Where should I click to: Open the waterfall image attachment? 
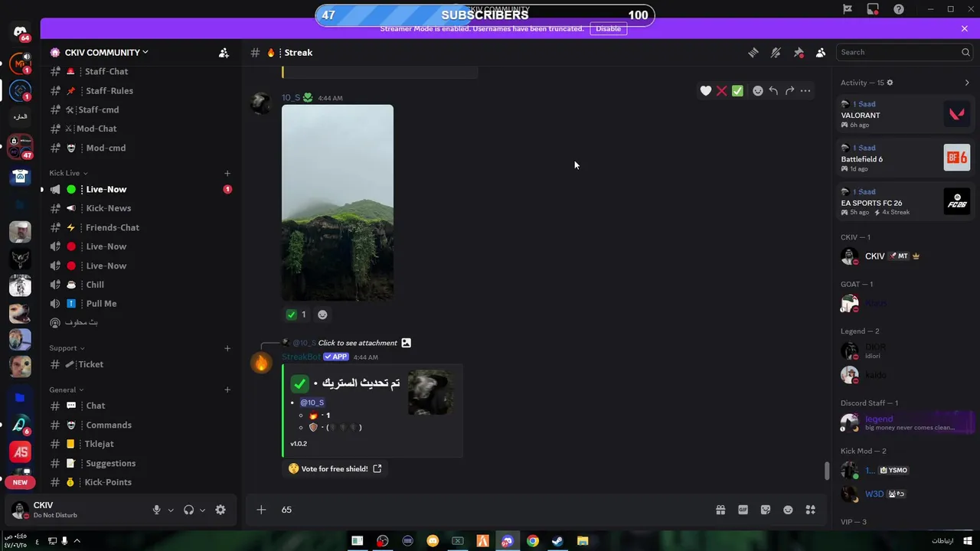[x=338, y=203]
